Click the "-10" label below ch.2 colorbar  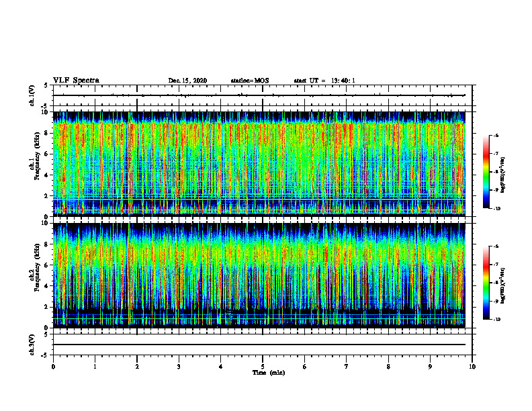point(496,320)
